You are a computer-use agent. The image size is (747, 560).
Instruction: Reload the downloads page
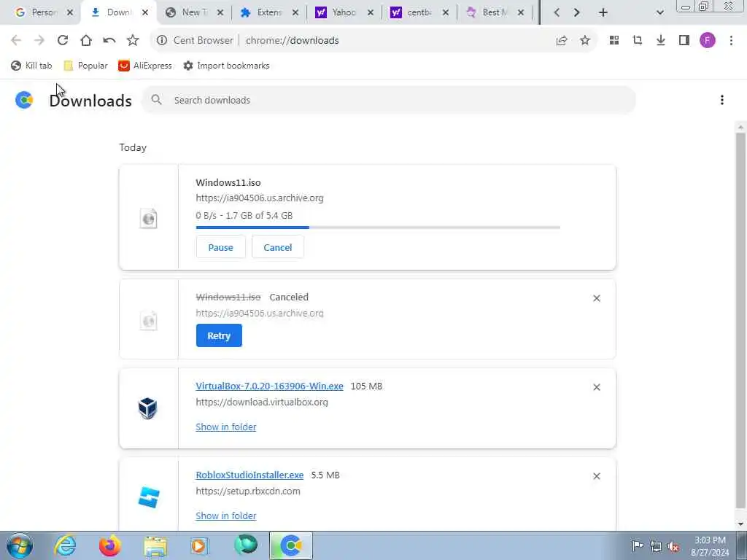[63, 41]
